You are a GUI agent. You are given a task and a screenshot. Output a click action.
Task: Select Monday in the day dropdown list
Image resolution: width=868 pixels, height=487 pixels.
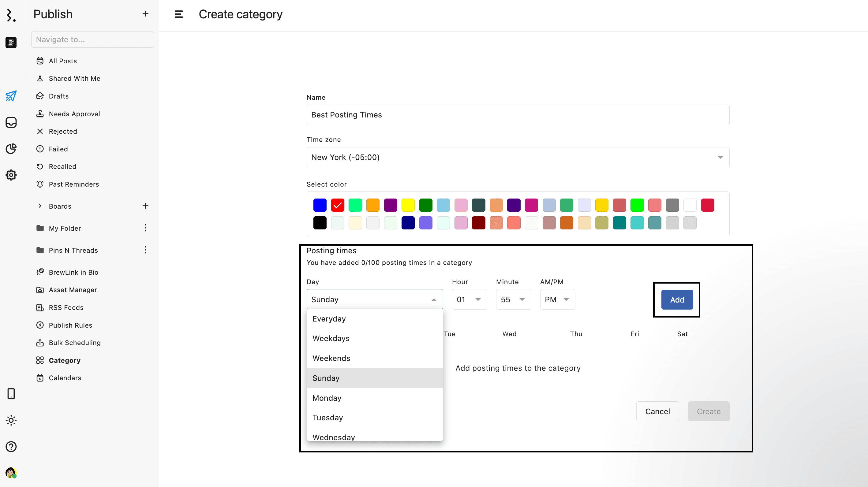tap(327, 398)
